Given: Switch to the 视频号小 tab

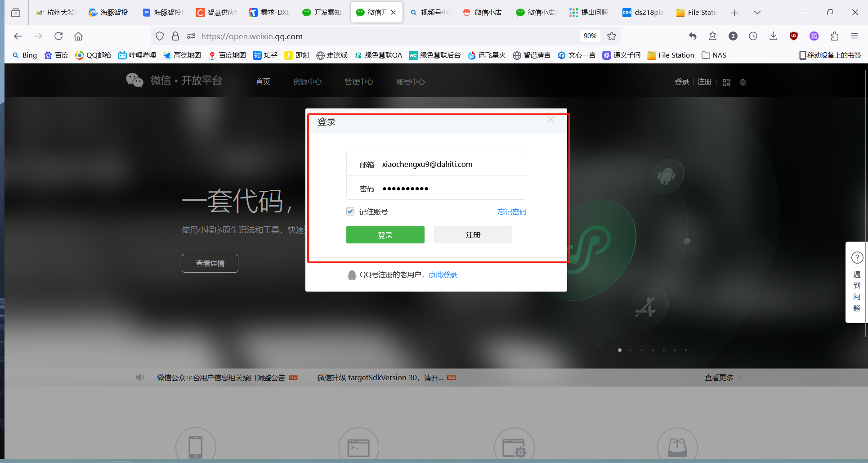Looking at the screenshot, I should [x=430, y=13].
